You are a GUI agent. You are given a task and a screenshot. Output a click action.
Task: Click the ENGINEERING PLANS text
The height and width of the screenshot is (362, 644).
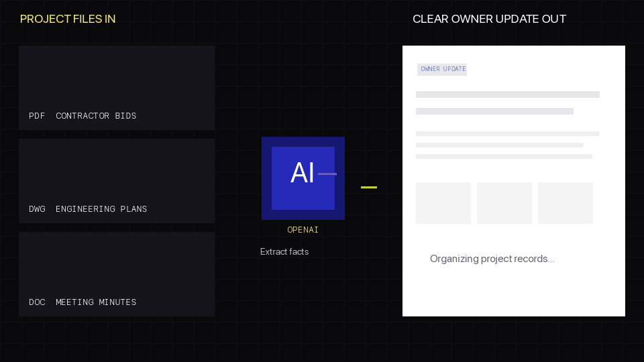tap(101, 209)
